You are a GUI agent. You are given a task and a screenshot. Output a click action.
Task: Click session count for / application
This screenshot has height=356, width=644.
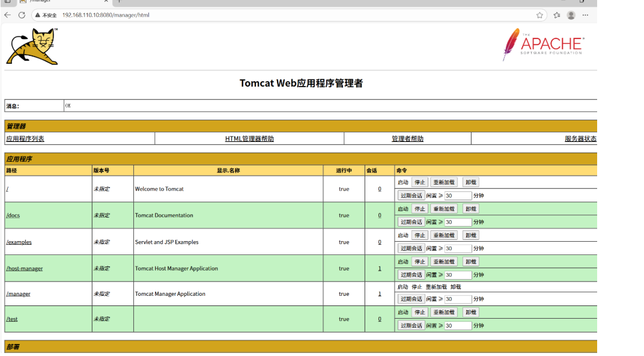380,189
